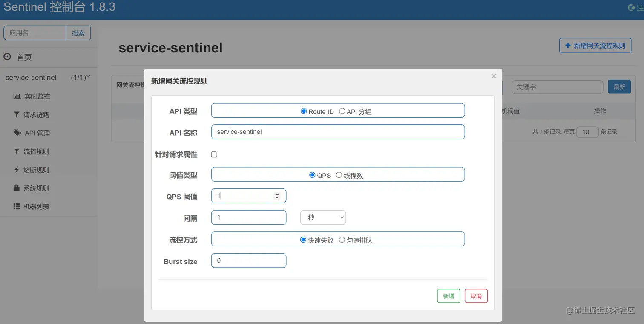
Task: Click the blue 刷新 button
Action: pos(619,87)
